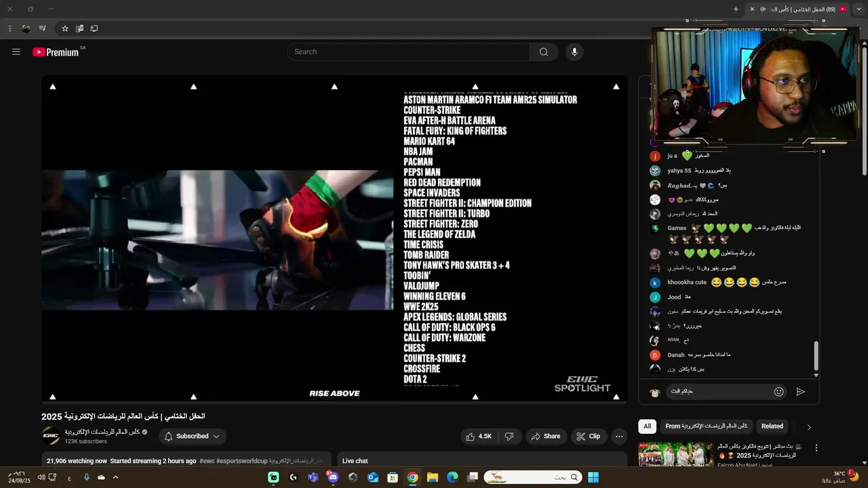Play or pause the livestream video

tap(334, 239)
